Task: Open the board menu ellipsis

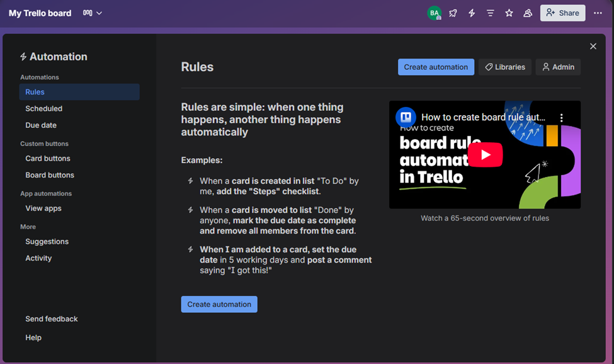Action: (x=598, y=13)
